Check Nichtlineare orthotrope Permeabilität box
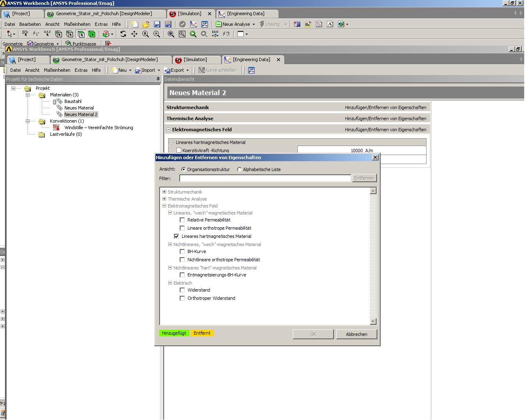 182,260
